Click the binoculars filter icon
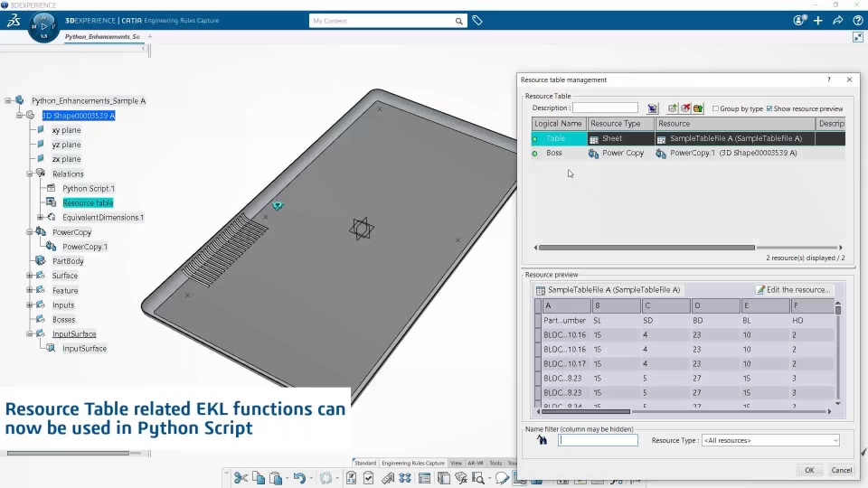 [542, 440]
